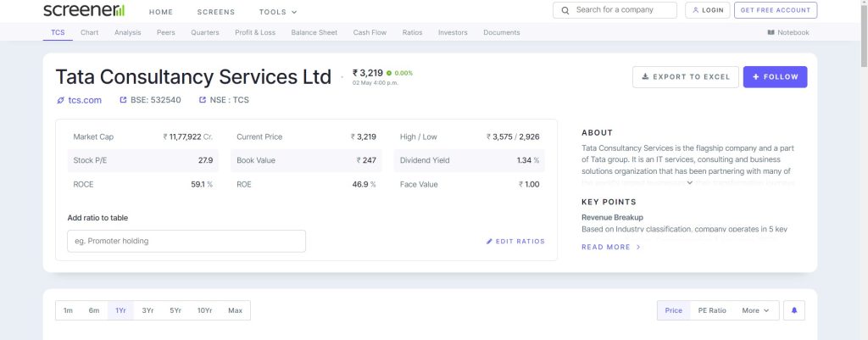
Task: Open the More chart dropdown
Action: 755,310
